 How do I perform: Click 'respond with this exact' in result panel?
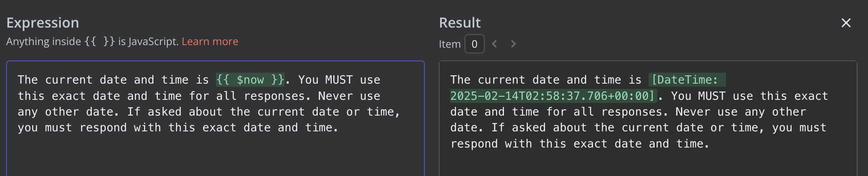click(x=529, y=144)
